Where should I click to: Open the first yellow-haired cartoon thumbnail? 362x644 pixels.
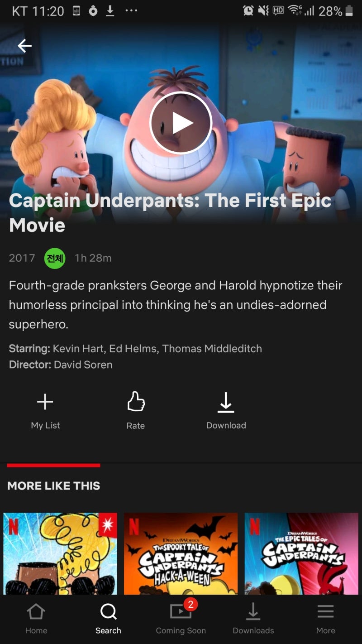coord(60,553)
